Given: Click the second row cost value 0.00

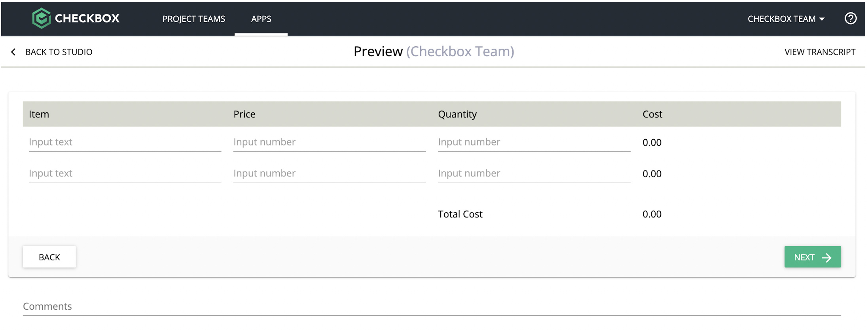Looking at the screenshot, I should 652,174.
